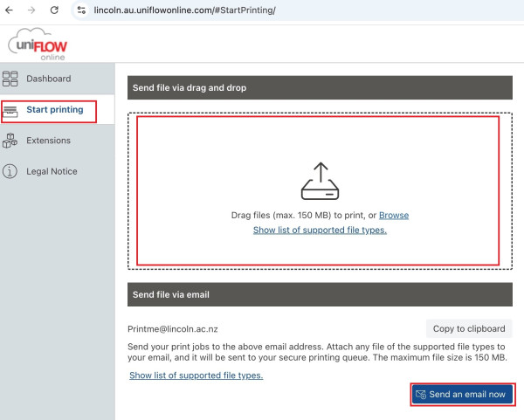Click the Dashboard grid icon
Screen dimensions: 524x420
(x=10, y=79)
